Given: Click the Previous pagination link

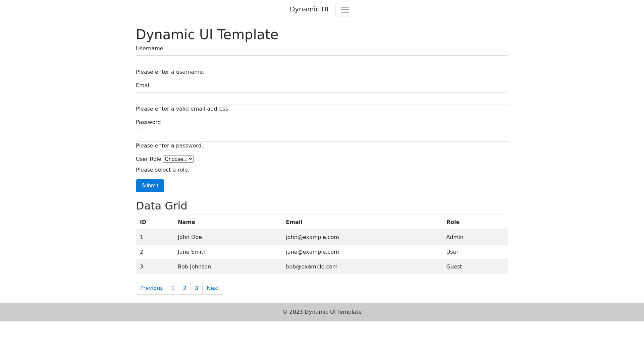Looking at the screenshot, I should [x=151, y=288].
